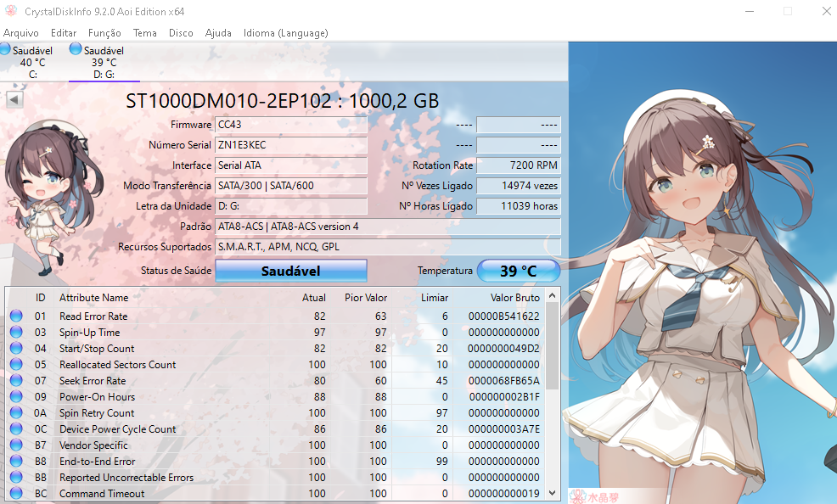This screenshot has height=504, width=837.
Task: Click the Número Serial field ZN1E3KEC
Action: [291, 145]
